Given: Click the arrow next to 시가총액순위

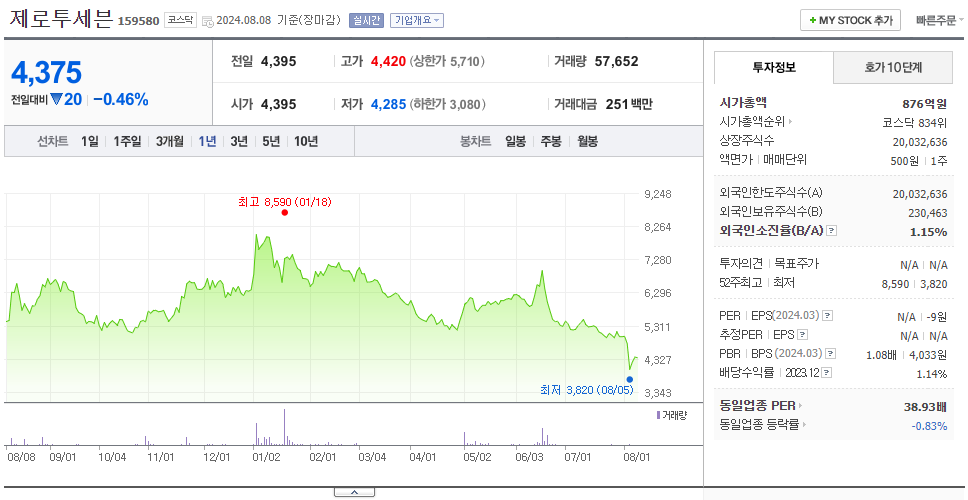Looking at the screenshot, I should [x=790, y=122].
